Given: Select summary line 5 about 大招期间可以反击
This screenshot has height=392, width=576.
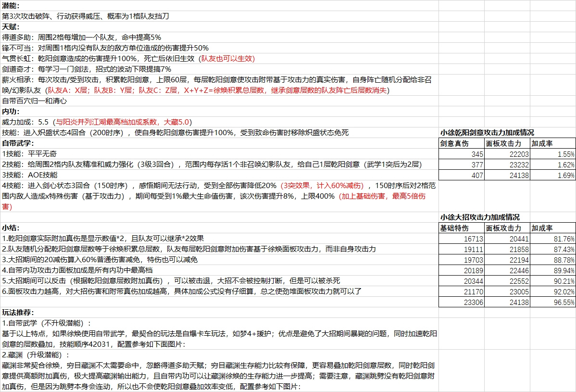Looking at the screenshot, I should pyautogui.click(x=219, y=281).
